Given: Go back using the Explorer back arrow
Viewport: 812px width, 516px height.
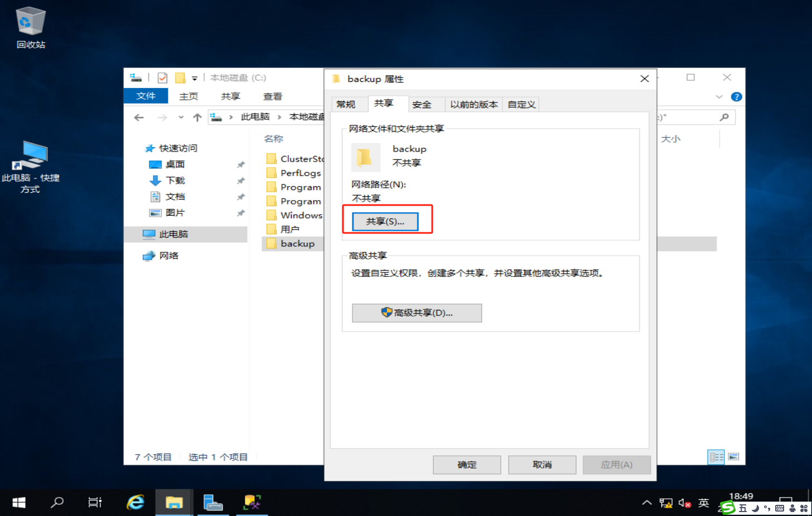Looking at the screenshot, I should (x=139, y=118).
